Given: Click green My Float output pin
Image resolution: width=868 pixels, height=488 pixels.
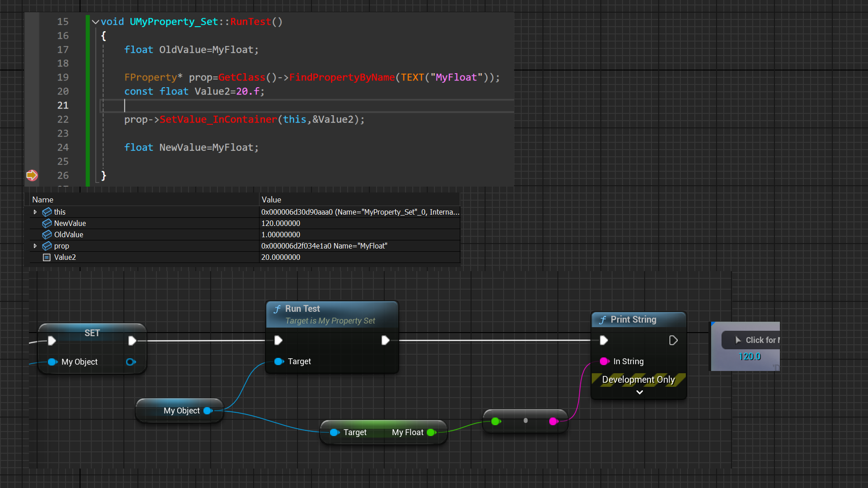Looking at the screenshot, I should click(431, 432).
